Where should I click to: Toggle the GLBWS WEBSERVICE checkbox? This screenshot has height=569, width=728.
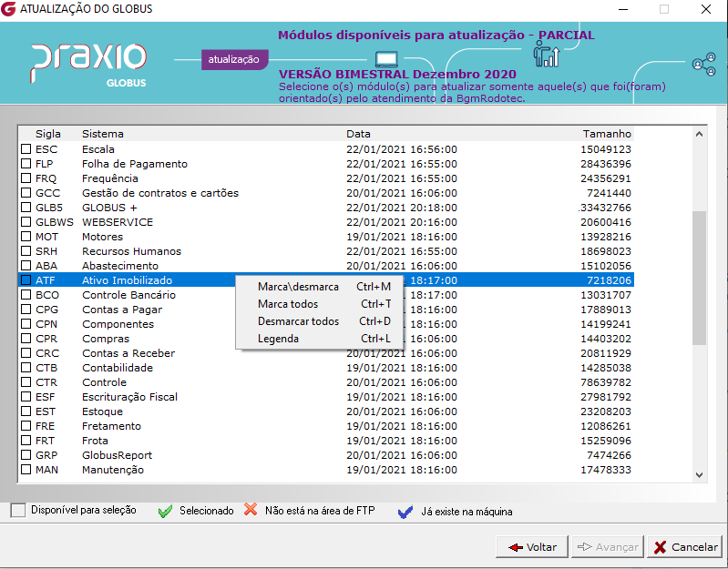pos(26,221)
